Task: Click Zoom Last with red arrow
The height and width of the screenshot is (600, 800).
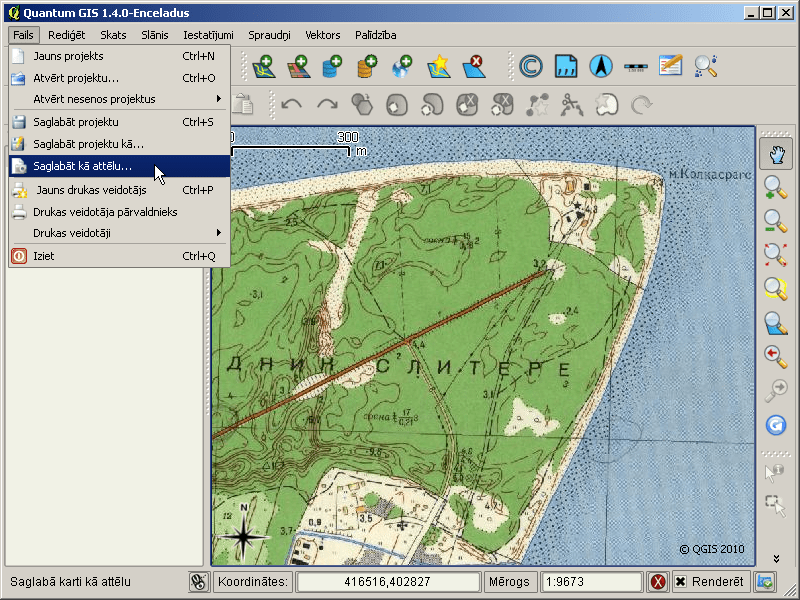Action: (x=776, y=356)
